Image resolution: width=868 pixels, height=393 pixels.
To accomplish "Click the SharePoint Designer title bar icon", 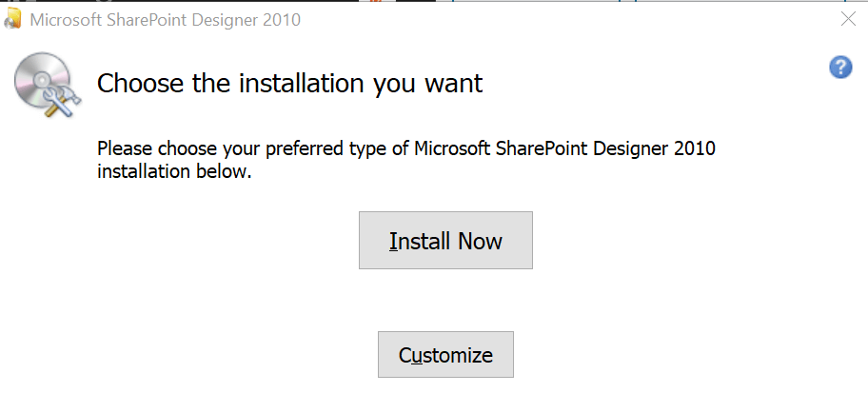I will coord(11,19).
